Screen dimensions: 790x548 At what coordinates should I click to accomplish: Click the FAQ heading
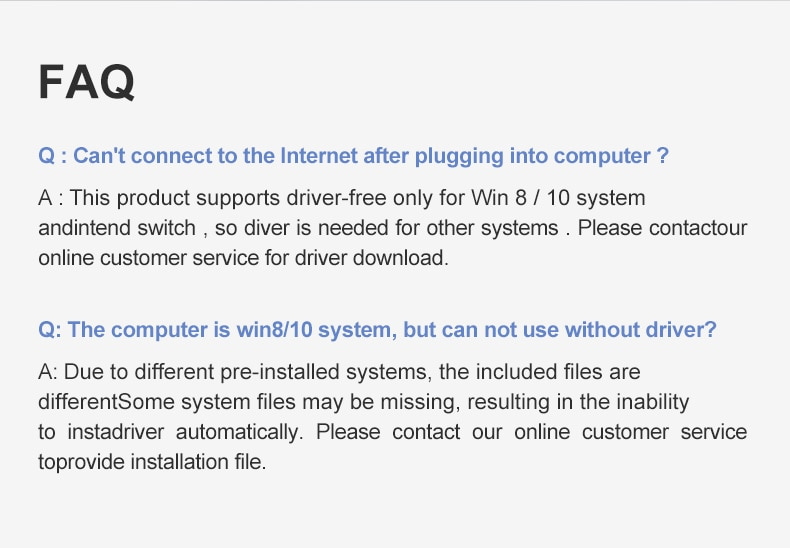click(x=87, y=82)
